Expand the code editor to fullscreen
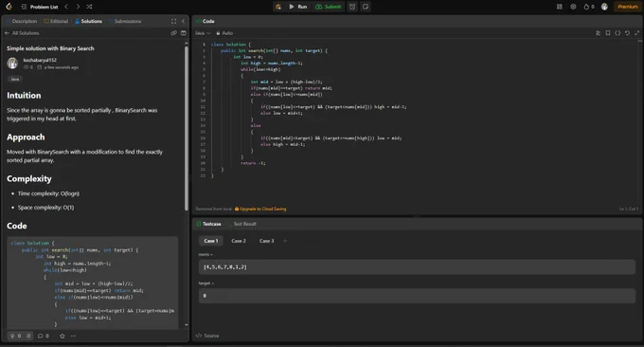644x347 pixels. tap(636, 33)
